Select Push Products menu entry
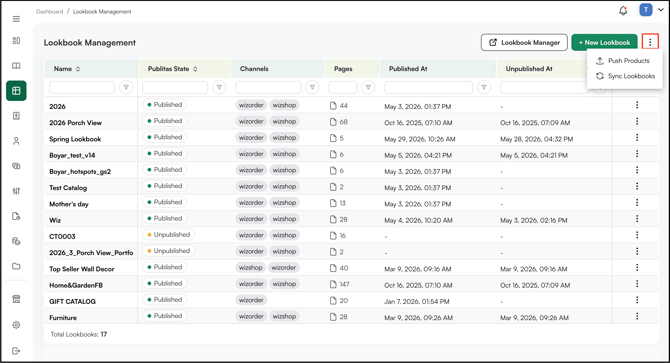This screenshot has height=363, width=670. click(x=624, y=61)
